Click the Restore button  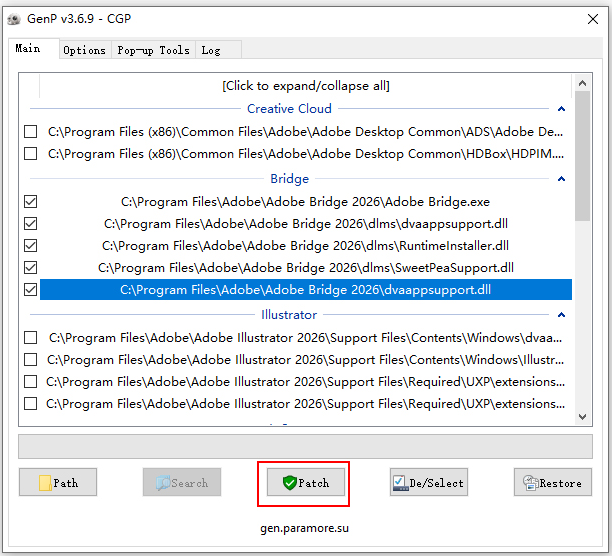pyautogui.click(x=553, y=482)
